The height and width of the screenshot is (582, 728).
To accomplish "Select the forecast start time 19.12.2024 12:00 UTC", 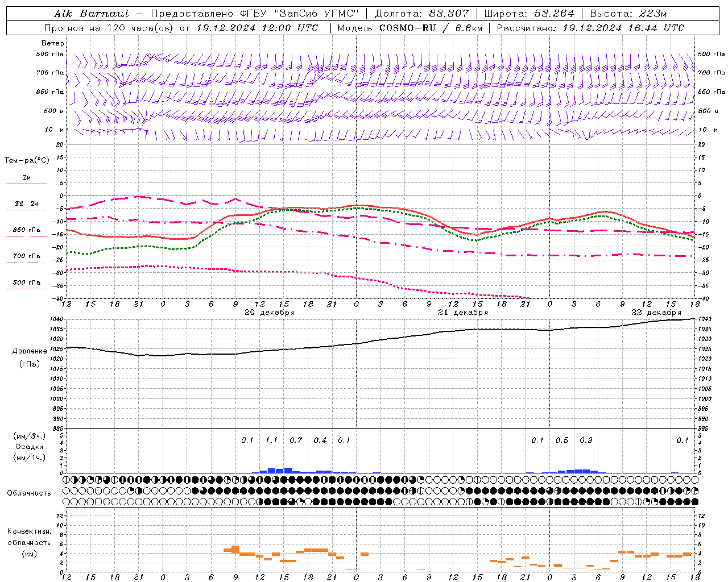I will pos(257,28).
